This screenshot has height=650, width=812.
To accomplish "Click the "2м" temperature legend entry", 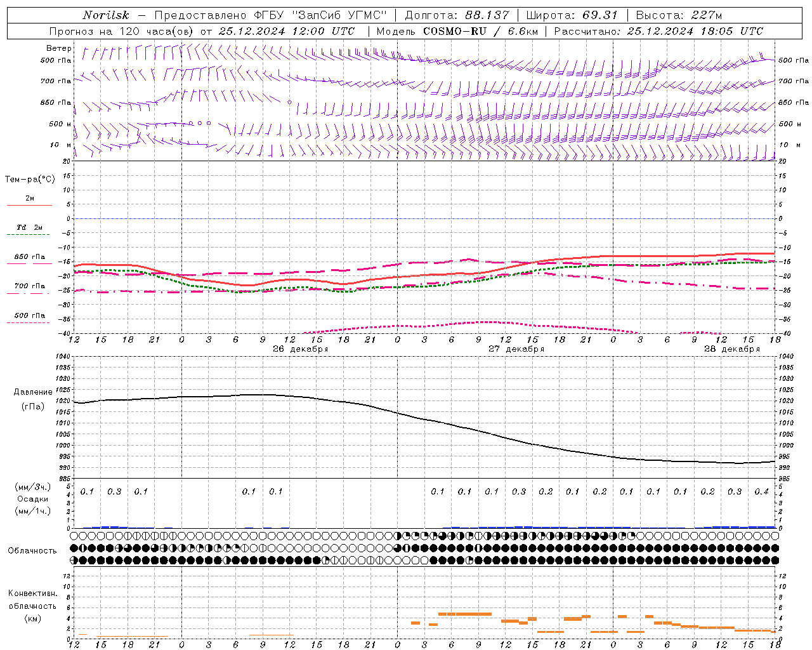I will pos(30,199).
